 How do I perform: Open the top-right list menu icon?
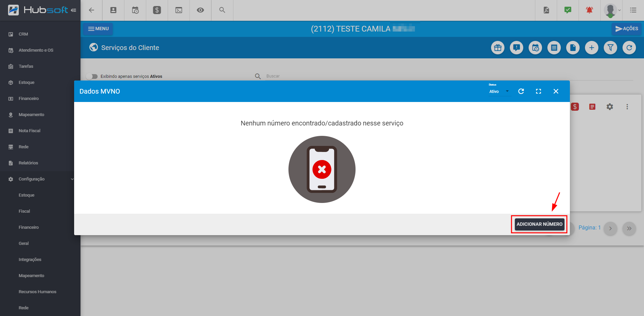[x=633, y=10]
